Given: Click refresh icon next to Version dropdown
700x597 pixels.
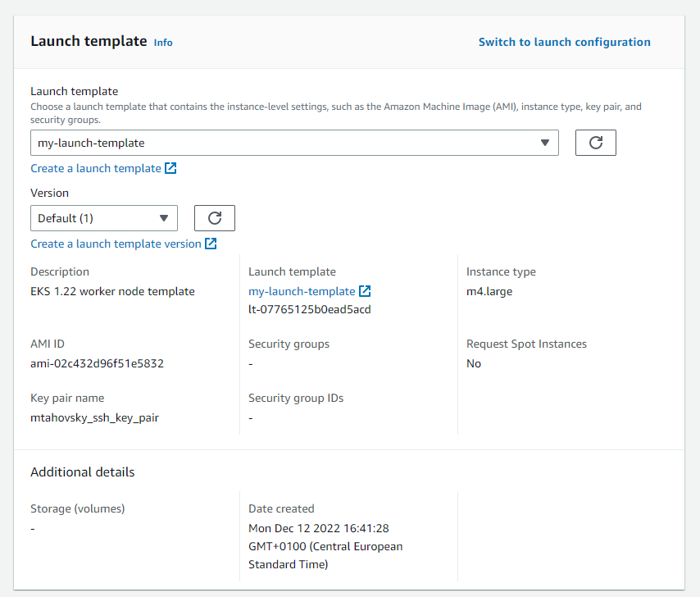Looking at the screenshot, I should [215, 218].
